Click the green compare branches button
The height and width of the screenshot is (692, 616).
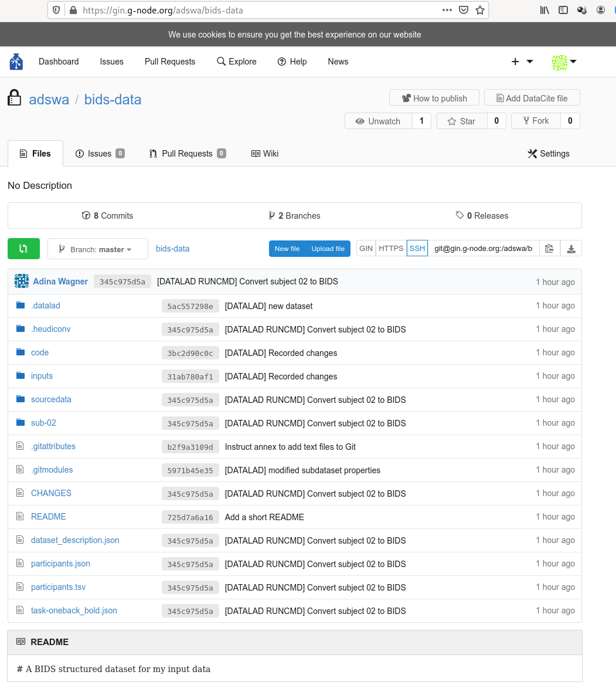point(23,249)
